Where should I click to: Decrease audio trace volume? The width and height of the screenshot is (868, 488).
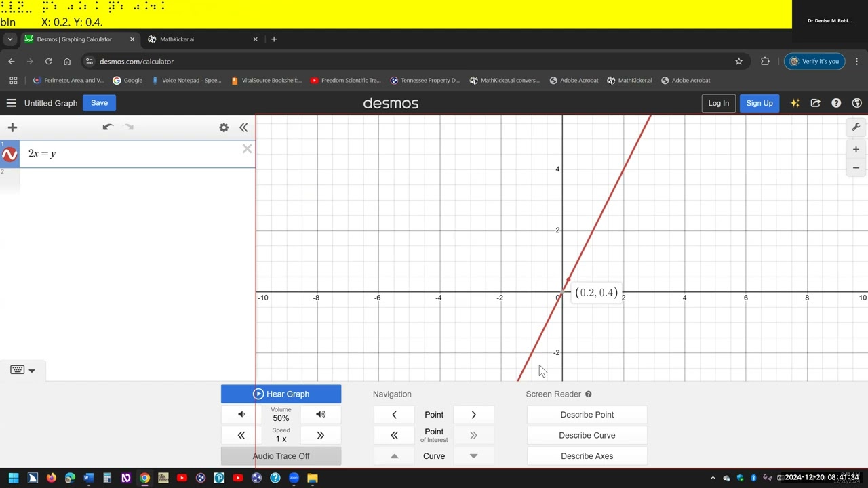coord(241,414)
